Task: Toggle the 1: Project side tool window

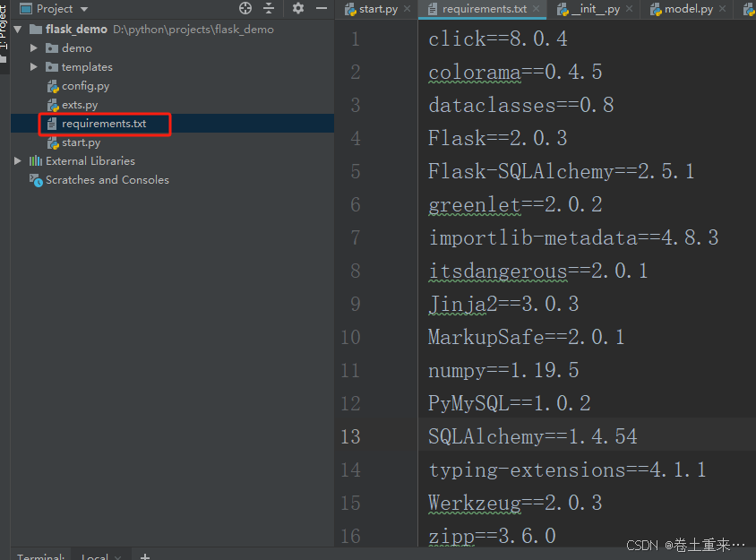Action: pyautogui.click(x=4, y=34)
